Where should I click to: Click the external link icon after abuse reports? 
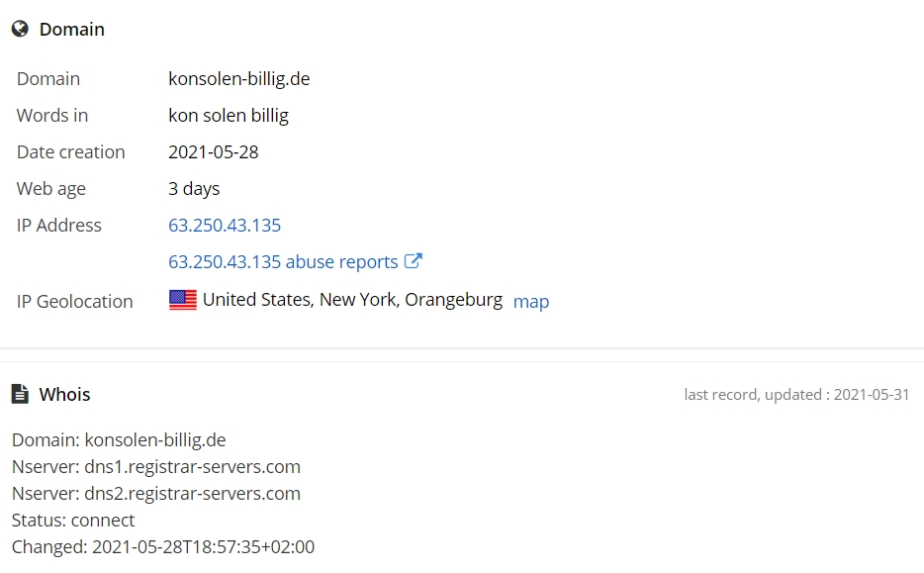tap(414, 260)
